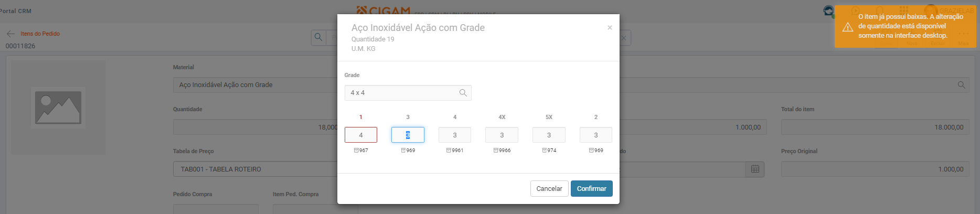Click quantity input under grade column 2
The width and height of the screenshot is (980, 214).
pyautogui.click(x=595, y=135)
